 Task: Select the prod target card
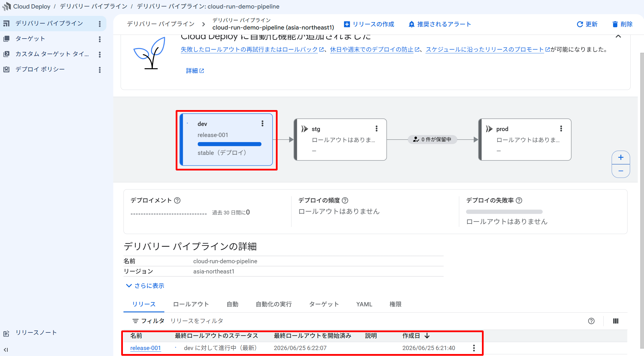point(525,140)
